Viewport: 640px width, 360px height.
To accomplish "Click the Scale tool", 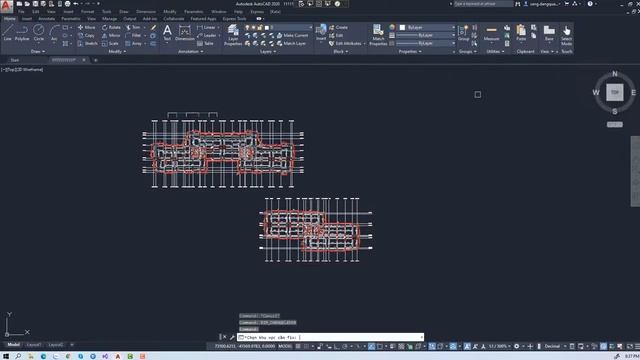I will pyautogui.click(x=110, y=43).
